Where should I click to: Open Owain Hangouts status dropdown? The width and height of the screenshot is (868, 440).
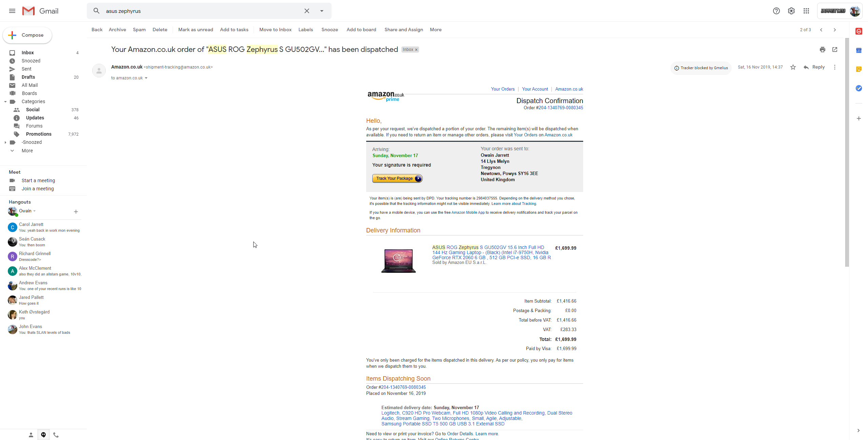tap(34, 211)
